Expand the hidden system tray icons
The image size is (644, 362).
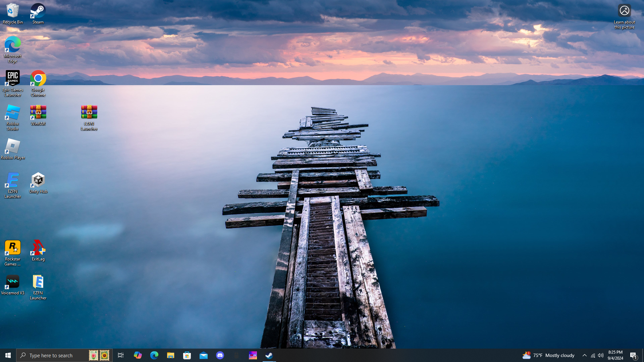pyautogui.click(x=584, y=355)
